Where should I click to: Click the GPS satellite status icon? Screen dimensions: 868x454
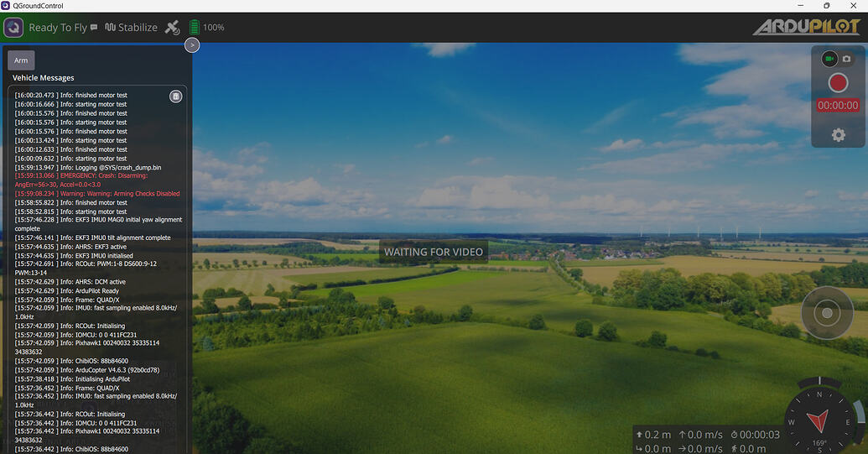(172, 27)
